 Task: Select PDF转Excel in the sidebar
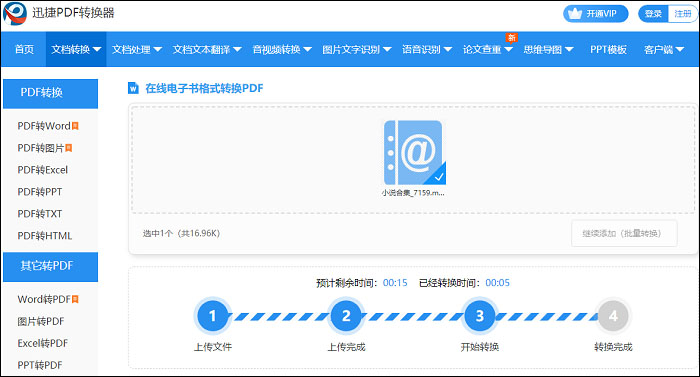tap(43, 170)
